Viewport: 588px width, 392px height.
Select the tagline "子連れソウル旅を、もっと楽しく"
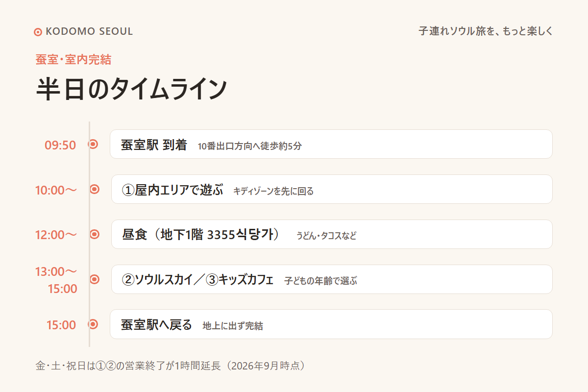[x=486, y=31]
